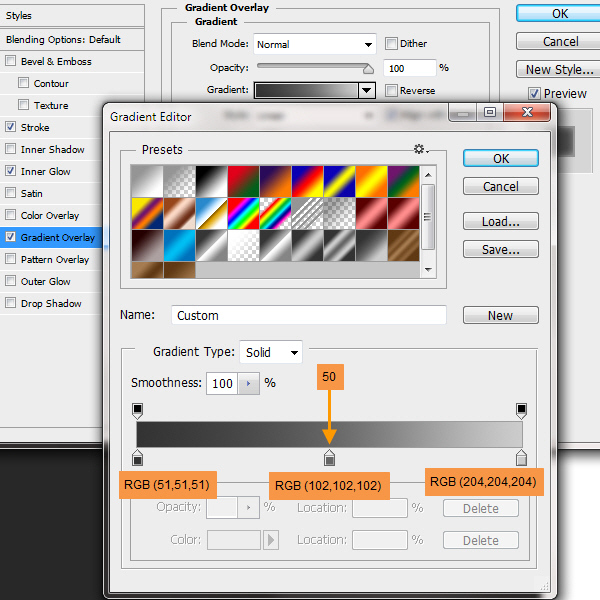Select the left dark color stop
Image resolution: width=600 pixels, height=600 pixels.
(138, 458)
